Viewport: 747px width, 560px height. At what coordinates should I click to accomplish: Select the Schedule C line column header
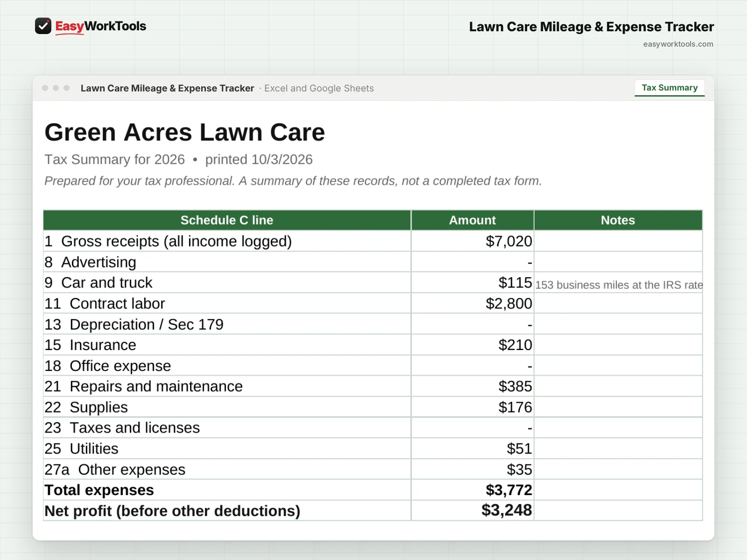point(227,220)
